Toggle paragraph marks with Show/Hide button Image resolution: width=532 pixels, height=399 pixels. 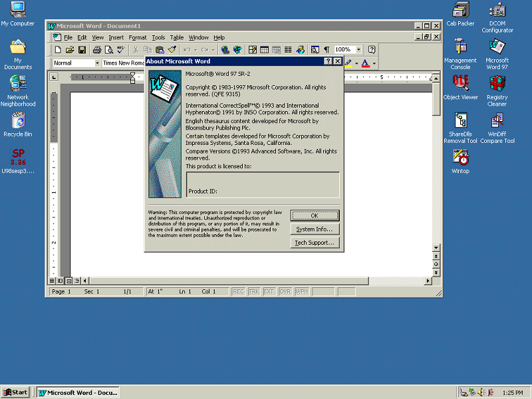point(327,49)
